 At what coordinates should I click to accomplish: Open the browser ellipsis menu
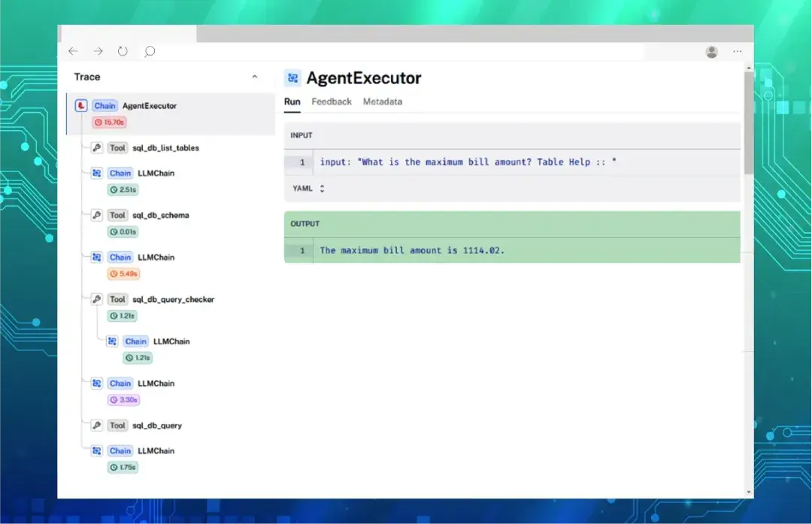pyautogui.click(x=737, y=51)
